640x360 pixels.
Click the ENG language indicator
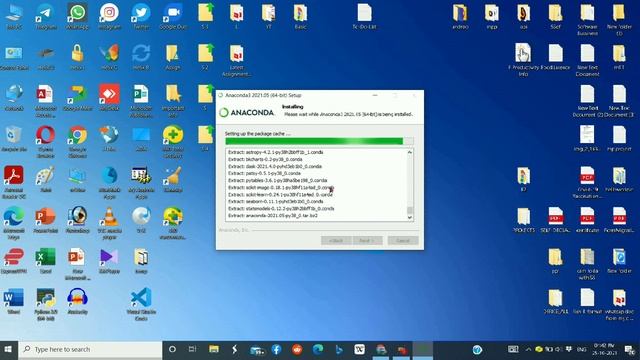(x=581, y=349)
